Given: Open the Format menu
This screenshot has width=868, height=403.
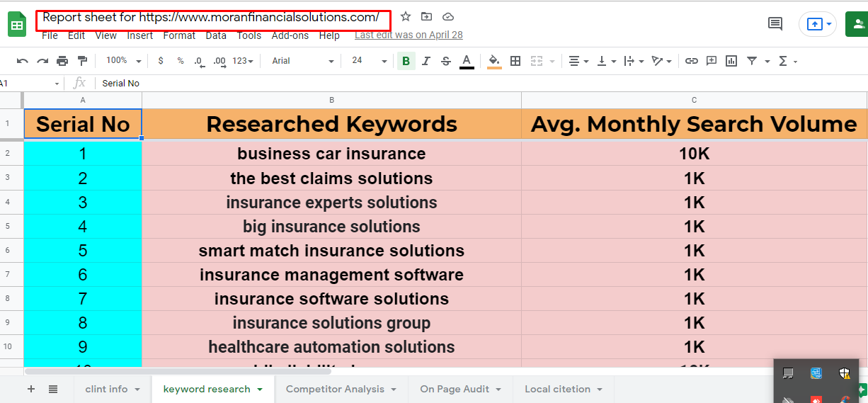Looking at the screenshot, I should (179, 35).
